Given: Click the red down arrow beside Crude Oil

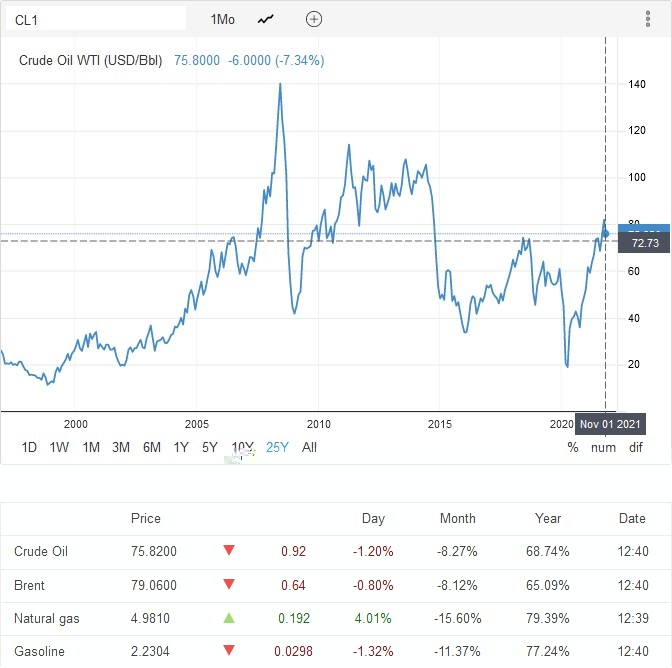Looking at the screenshot, I should (x=229, y=551).
